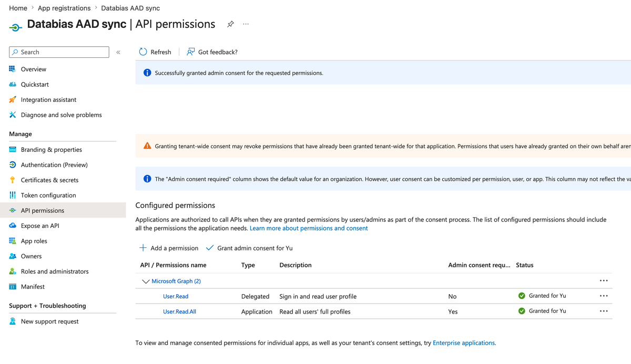Focus the sidebar Search field

coord(59,52)
